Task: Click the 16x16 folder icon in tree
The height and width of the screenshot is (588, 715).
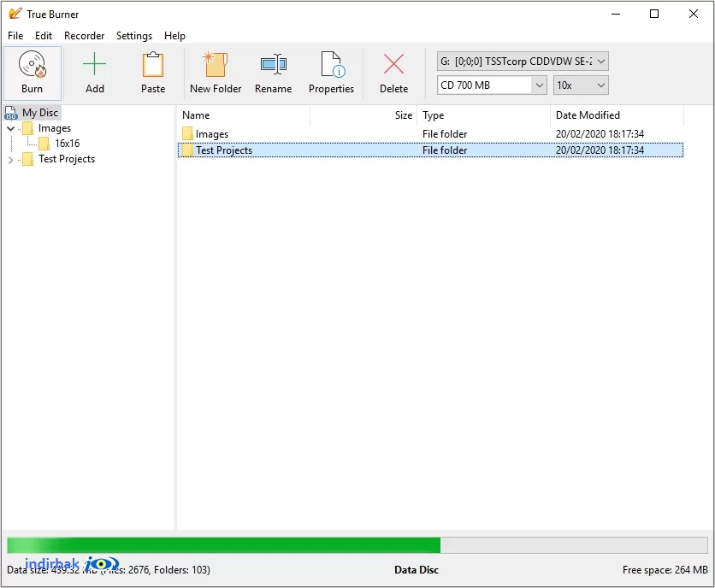Action: 44,144
